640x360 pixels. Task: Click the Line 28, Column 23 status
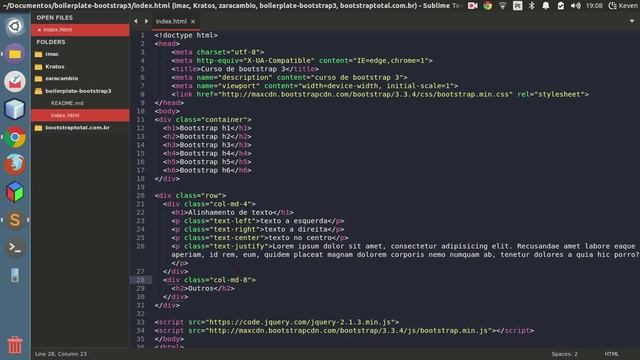(61, 354)
